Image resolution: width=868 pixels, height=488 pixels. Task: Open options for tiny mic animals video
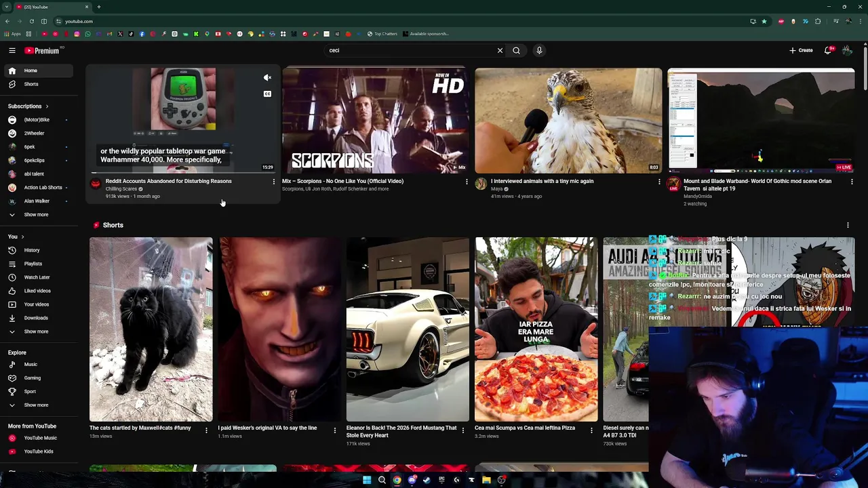point(659,182)
